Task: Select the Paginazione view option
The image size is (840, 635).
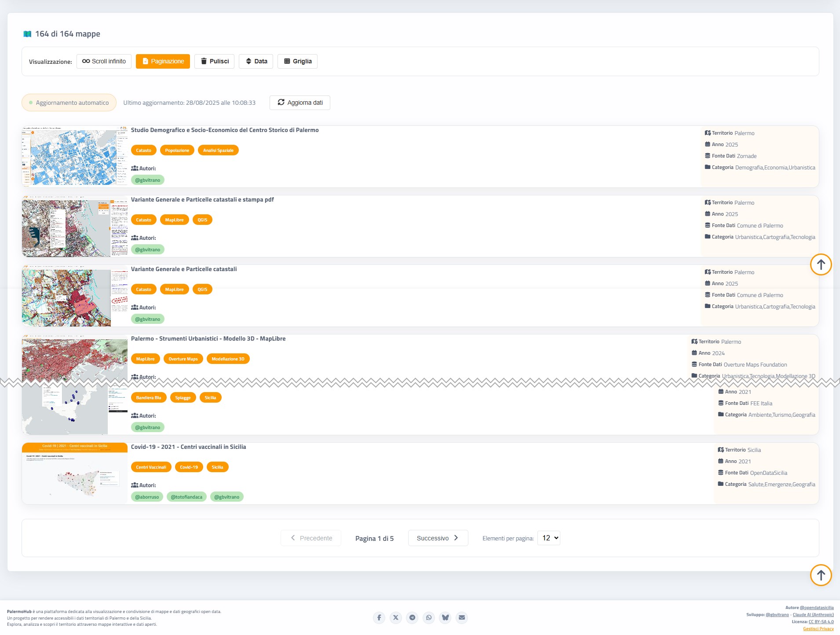Action: point(163,61)
